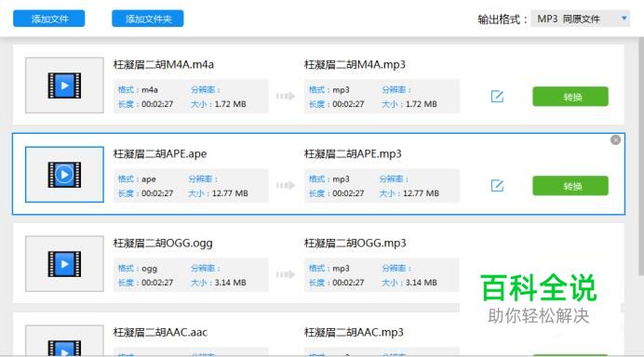Click the conversion arrow in the M4A row

click(286, 96)
